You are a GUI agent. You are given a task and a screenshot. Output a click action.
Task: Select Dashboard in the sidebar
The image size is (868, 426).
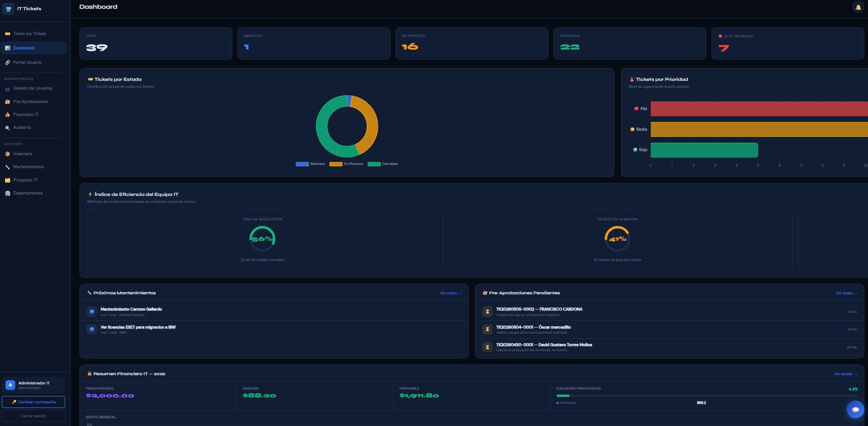[33, 48]
